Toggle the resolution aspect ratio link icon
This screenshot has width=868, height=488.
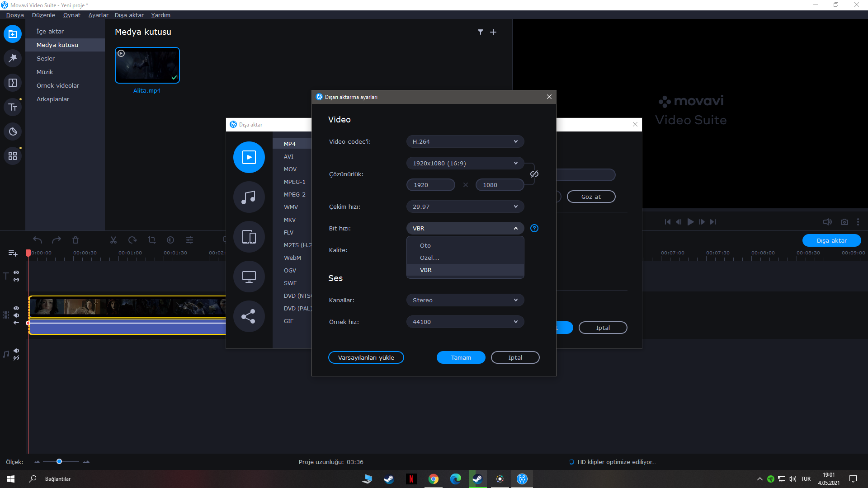(534, 174)
